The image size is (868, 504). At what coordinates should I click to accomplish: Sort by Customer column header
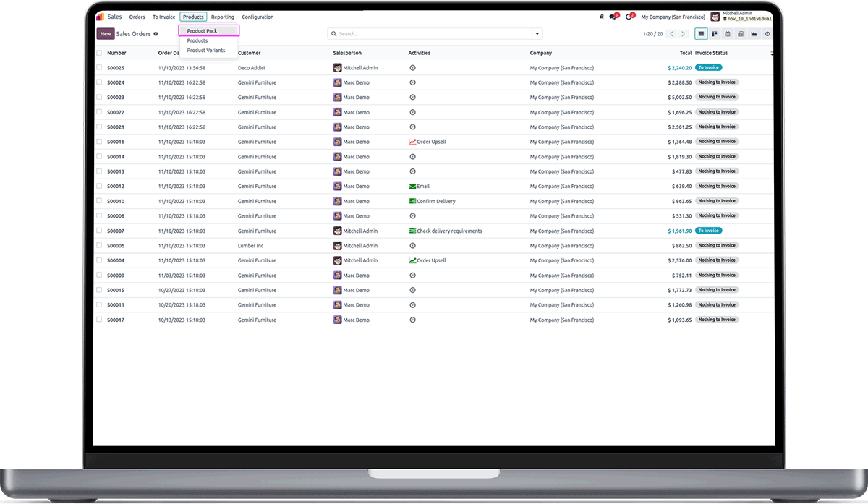pos(250,53)
